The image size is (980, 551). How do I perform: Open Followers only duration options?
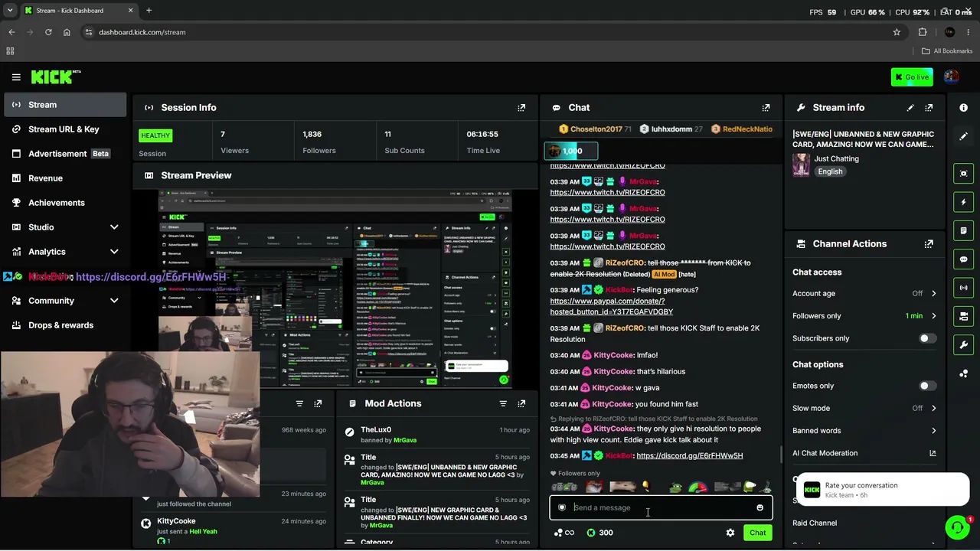click(864, 315)
